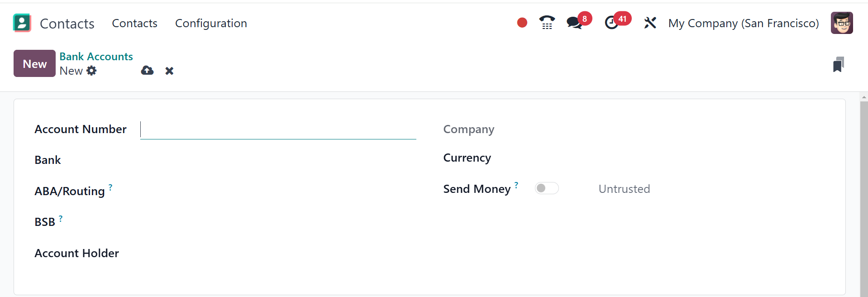Viewport: 868px width, 297px height.
Task: Open the gear actions menu beside New
Action: (x=91, y=71)
